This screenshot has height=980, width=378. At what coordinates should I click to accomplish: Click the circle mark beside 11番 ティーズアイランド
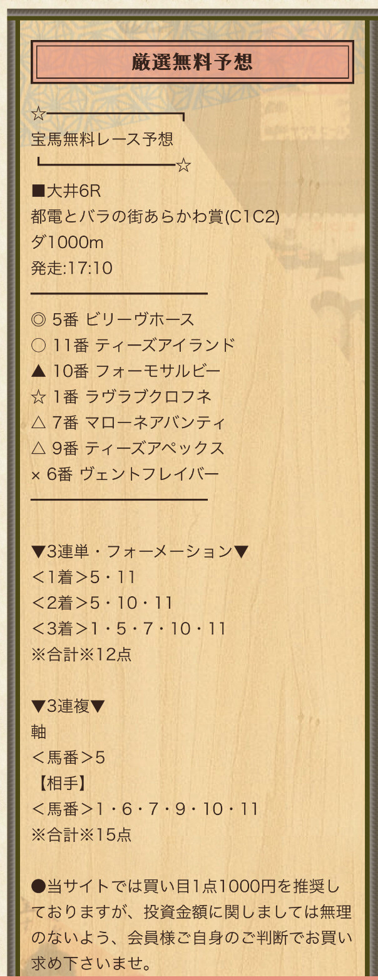click(38, 345)
